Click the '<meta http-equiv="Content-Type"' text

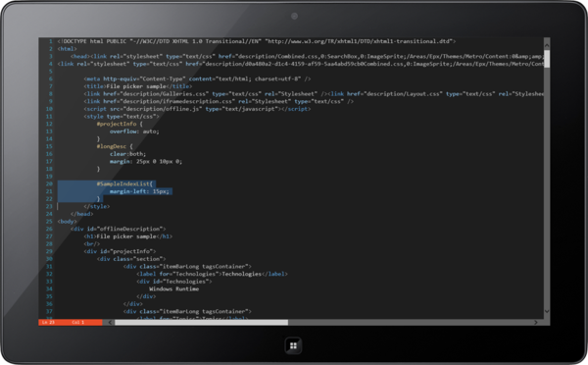coord(134,78)
